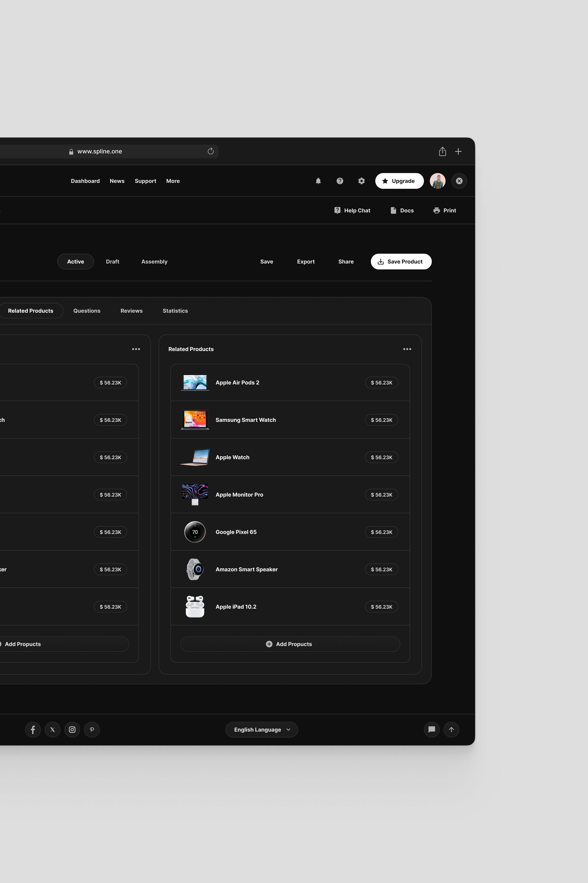Expand the English Language dropdown
The height and width of the screenshot is (883, 588).
tap(262, 730)
